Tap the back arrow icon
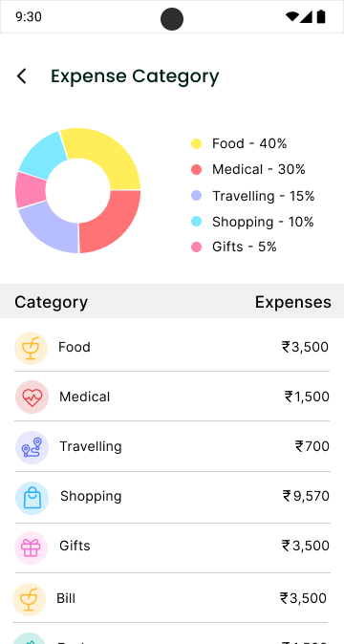The height and width of the screenshot is (644, 344). click(21, 76)
